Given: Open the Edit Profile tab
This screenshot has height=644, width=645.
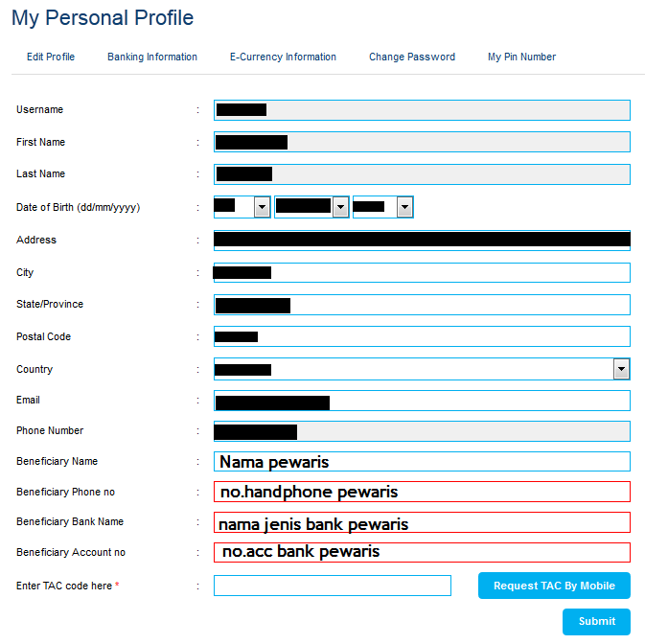Looking at the screenshot, I should pos(51,57).
